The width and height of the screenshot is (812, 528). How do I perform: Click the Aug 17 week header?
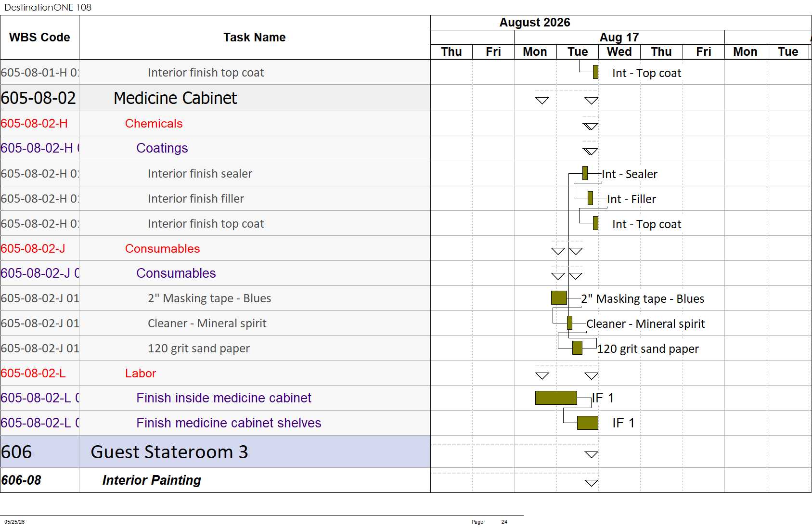pos(619,37)
